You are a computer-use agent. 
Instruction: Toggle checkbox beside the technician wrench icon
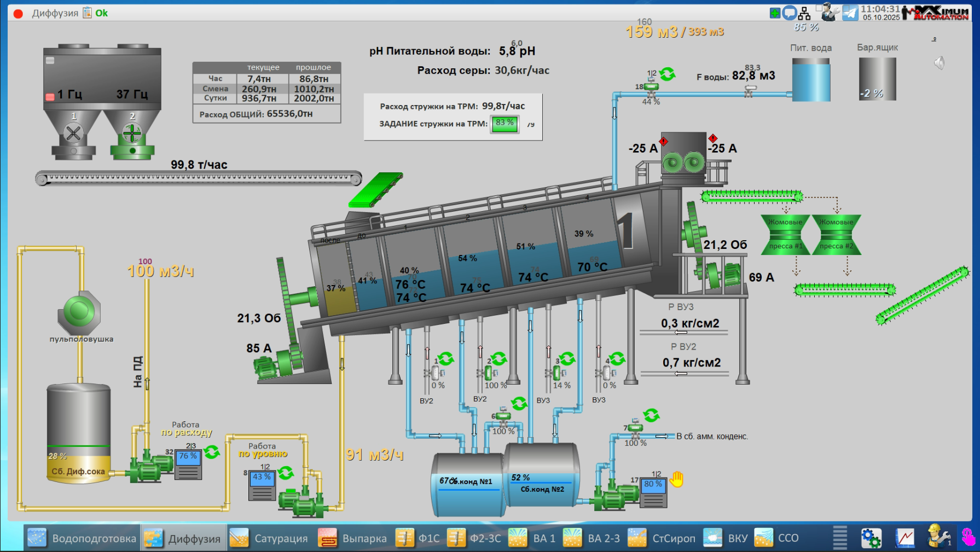point(819,8)
